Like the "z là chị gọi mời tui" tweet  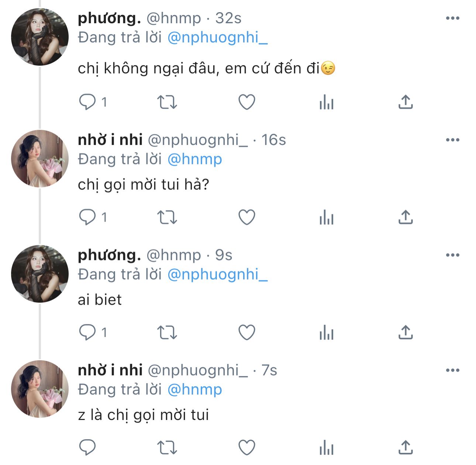247,448
